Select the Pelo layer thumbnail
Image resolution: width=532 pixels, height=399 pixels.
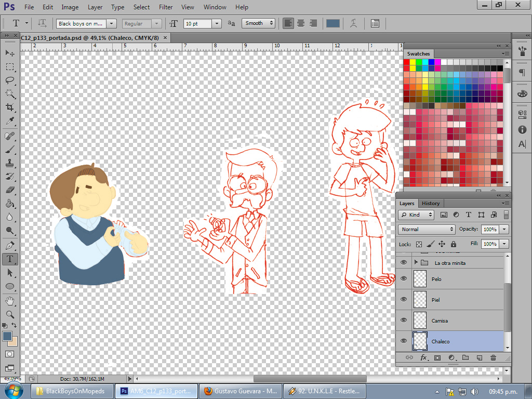pyautogui.click(x=420, y=279)
